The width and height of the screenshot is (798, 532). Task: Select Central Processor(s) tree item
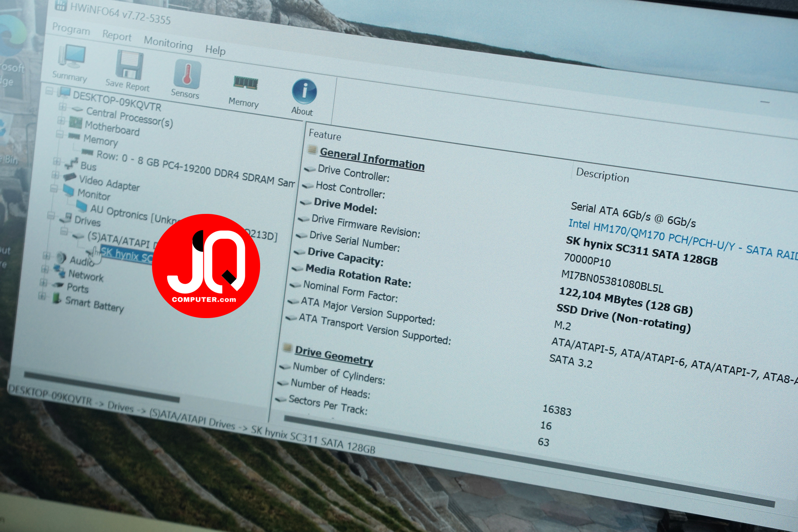(x=129, y=117)
